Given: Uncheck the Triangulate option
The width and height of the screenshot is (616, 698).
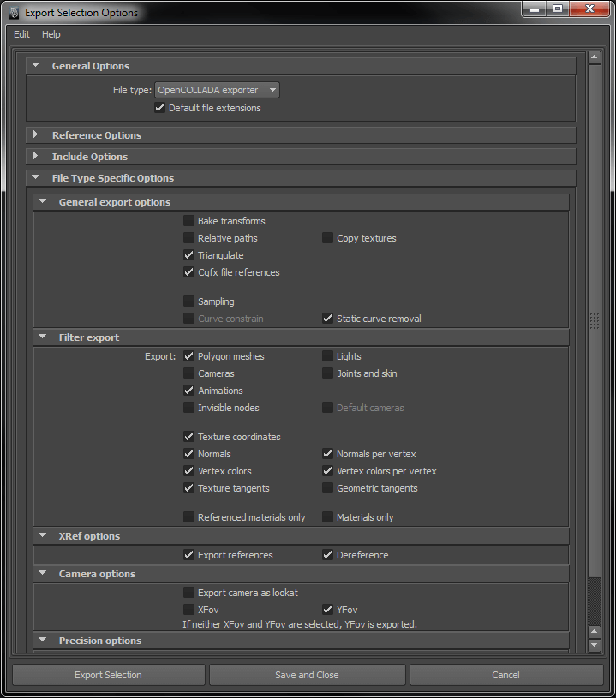Looking at the screenshot, I should (189, 255).
